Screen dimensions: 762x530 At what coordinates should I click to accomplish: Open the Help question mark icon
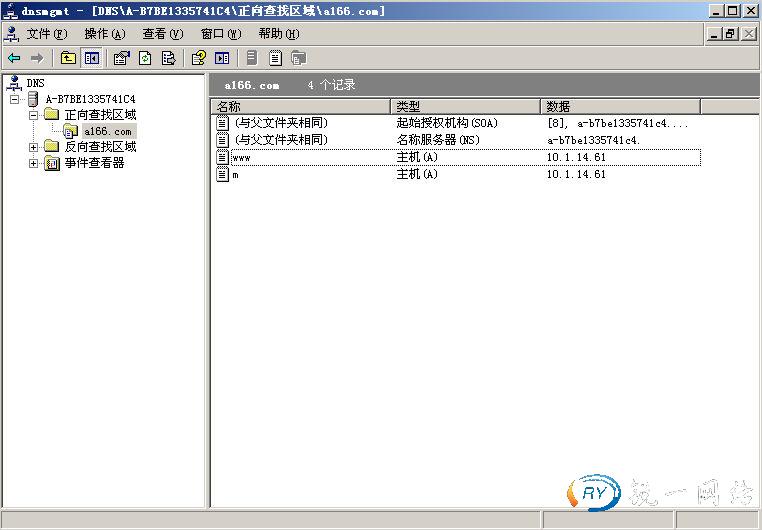199,58
